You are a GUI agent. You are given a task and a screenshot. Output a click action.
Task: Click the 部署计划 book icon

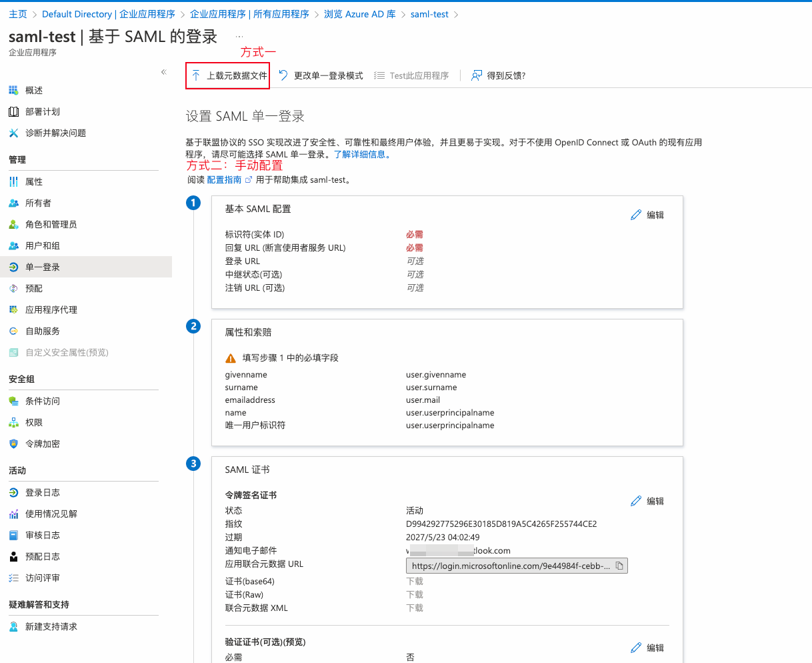[x=13, y=111]
